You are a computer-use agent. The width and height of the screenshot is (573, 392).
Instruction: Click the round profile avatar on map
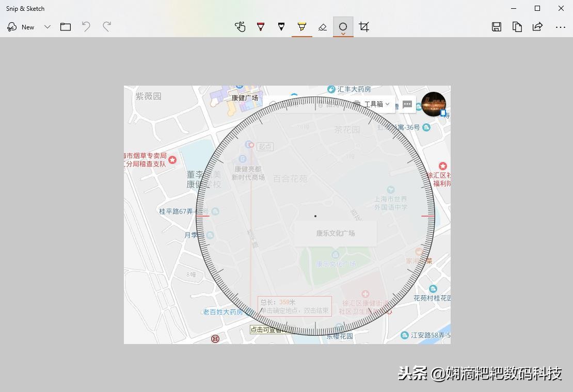(434, 104)
